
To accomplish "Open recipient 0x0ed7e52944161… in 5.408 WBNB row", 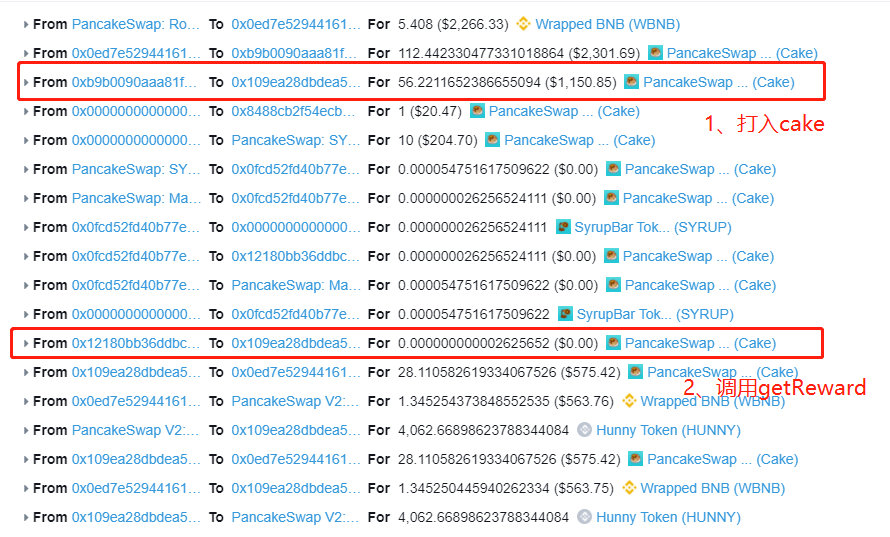I will [x=295, y=24].
